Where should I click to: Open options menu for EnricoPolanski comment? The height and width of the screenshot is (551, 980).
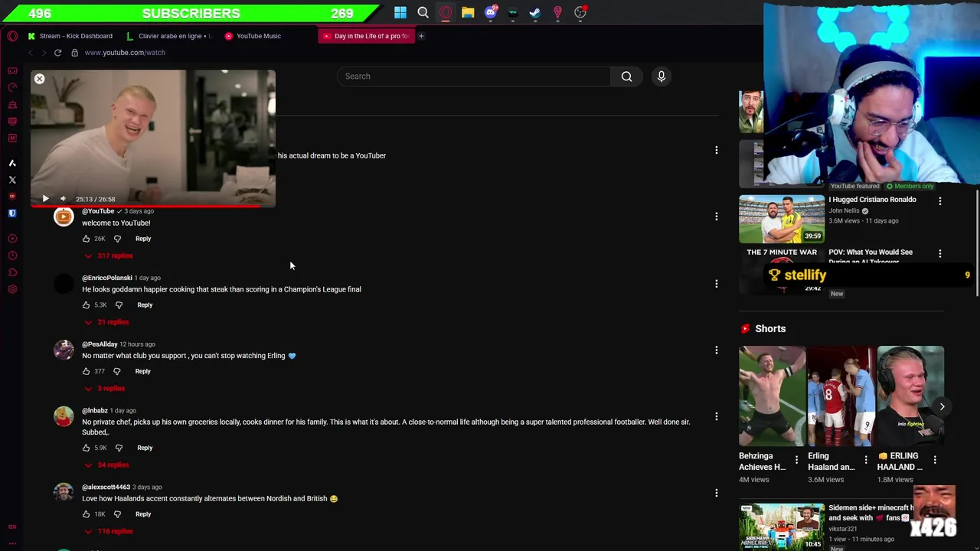click(716, 283)
